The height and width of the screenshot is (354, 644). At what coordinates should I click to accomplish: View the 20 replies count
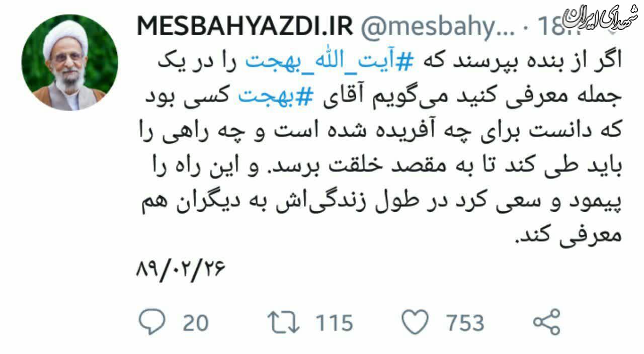click(x=196, y=323)
